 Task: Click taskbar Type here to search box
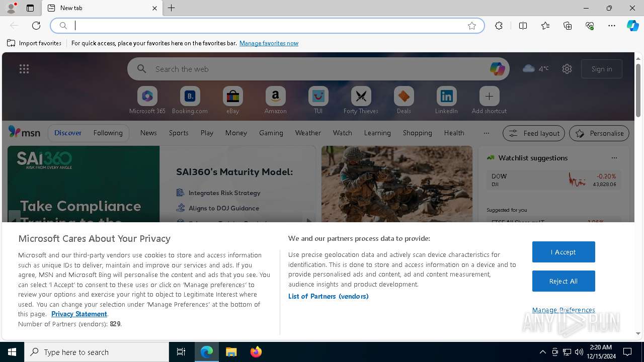click(x=97, y=352)
